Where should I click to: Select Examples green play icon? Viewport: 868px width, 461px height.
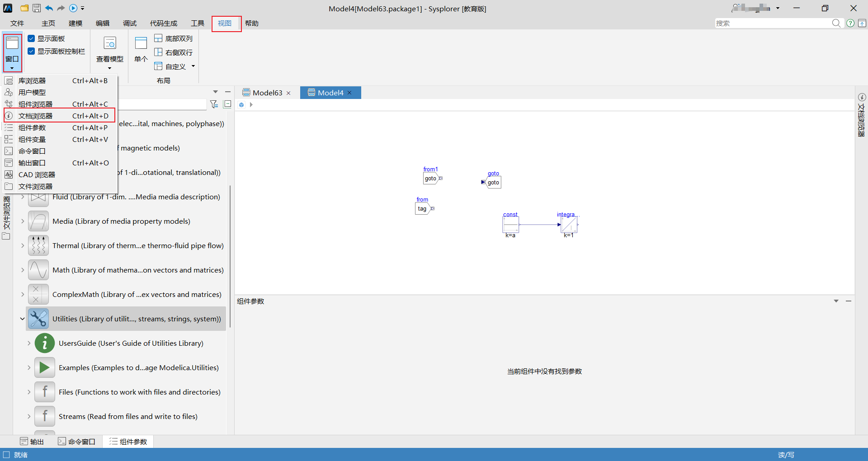click(x=45, y=367)
